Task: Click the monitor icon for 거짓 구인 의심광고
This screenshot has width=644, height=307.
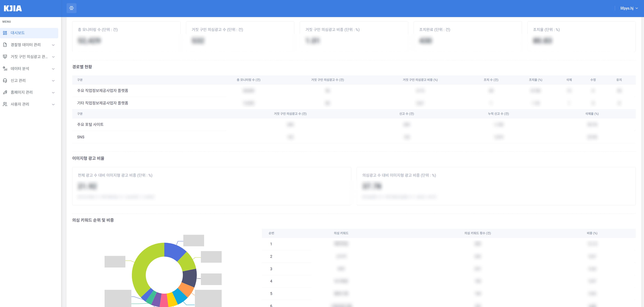Action: 5,57
